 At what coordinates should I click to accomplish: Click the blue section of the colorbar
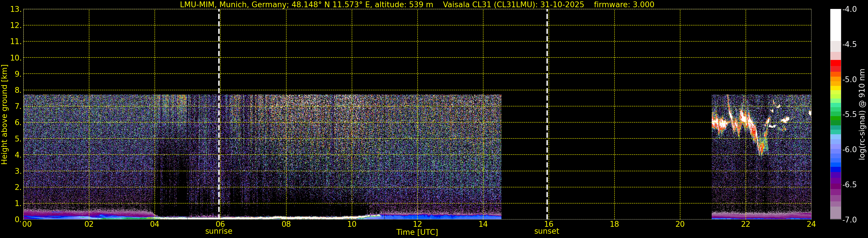click(x=835, y=165)
